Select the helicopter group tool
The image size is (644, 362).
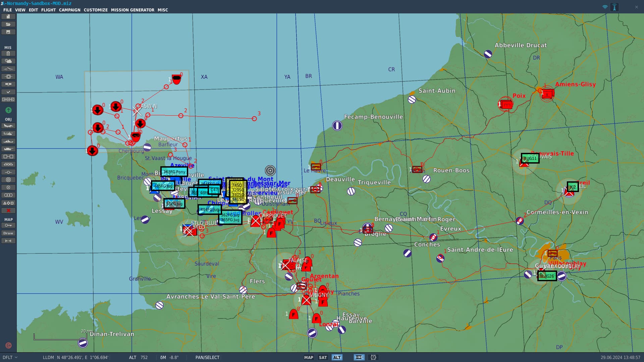pyautogui.click(x=8, y=134)
